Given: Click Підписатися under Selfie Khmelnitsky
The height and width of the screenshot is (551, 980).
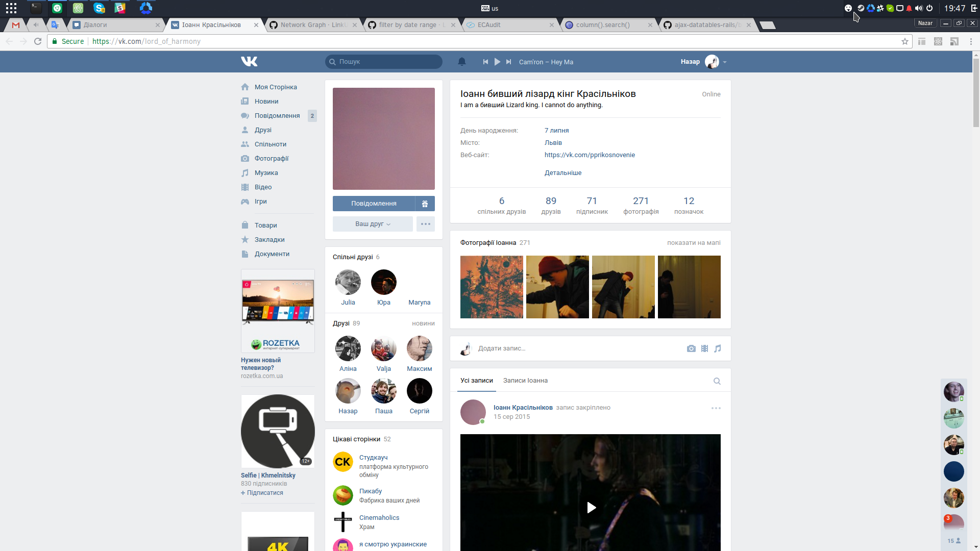Looking at the screenshot, I should click(262, 493).
